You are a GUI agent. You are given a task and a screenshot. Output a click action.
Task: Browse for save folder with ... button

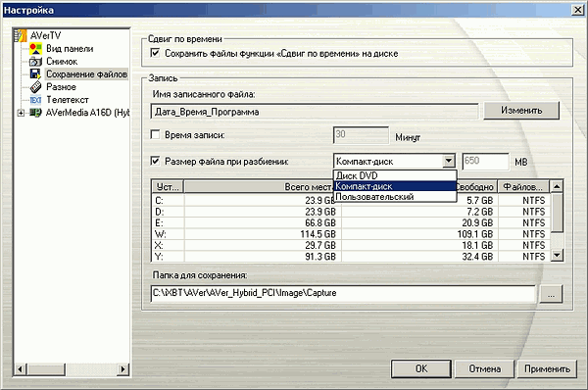point(551,294)
